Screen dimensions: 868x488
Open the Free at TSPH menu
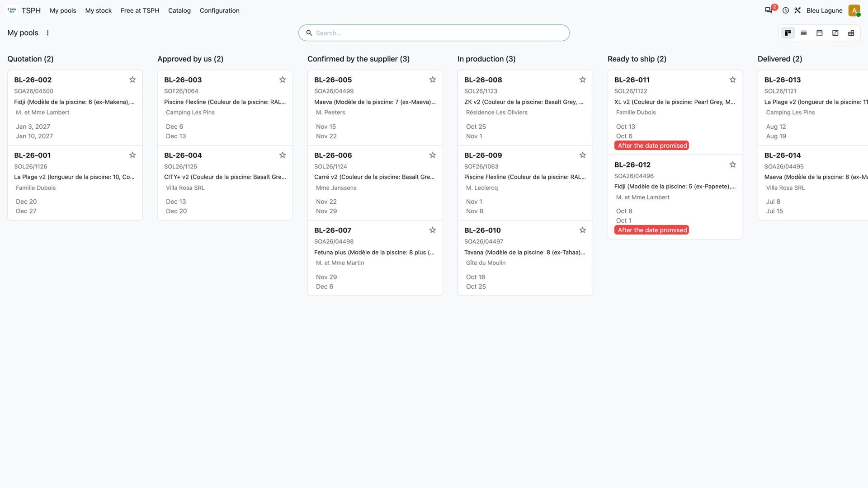coord(140,10)
